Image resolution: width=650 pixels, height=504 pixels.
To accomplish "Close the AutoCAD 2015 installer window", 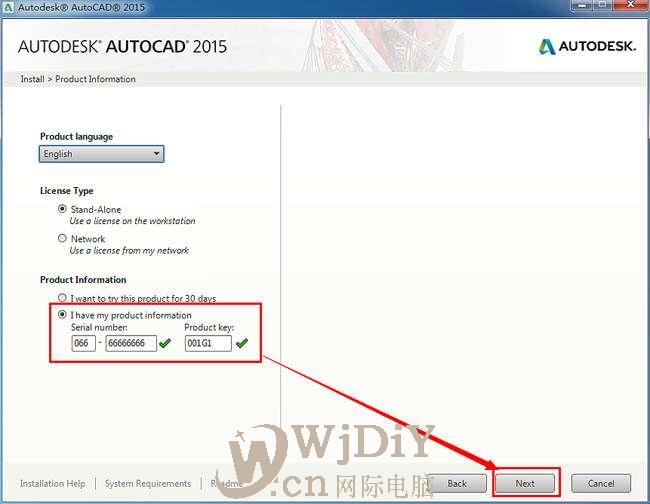I will pyautogui.click(x=630, y=8).
